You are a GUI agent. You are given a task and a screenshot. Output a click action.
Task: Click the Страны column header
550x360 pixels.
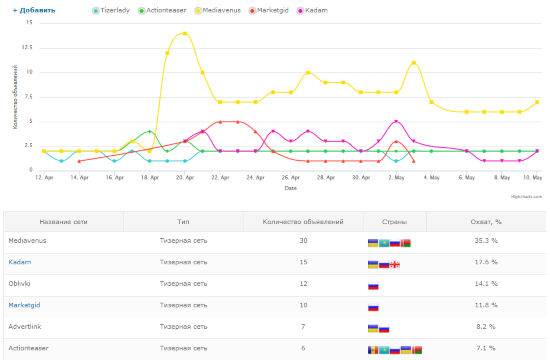395,222
